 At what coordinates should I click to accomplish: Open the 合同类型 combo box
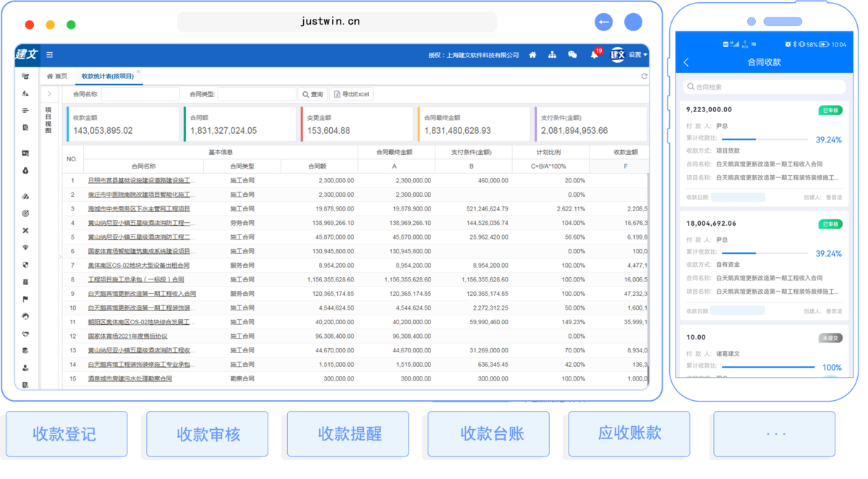256,94
